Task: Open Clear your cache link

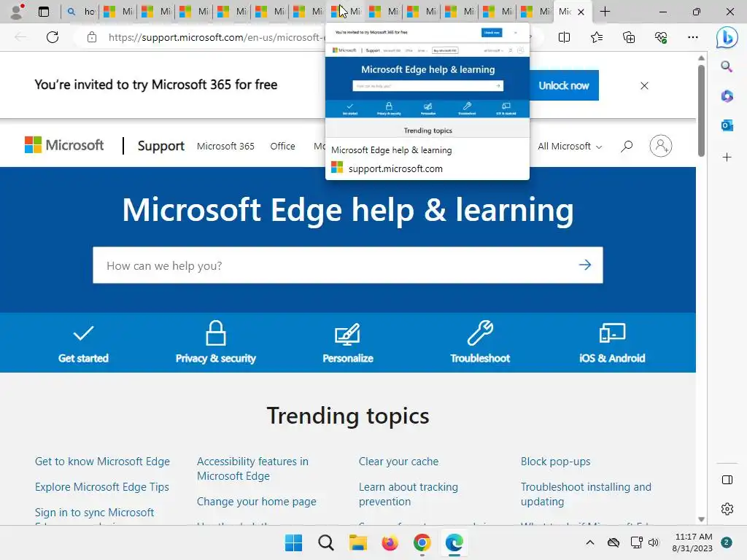Action: tap(398, 462)
